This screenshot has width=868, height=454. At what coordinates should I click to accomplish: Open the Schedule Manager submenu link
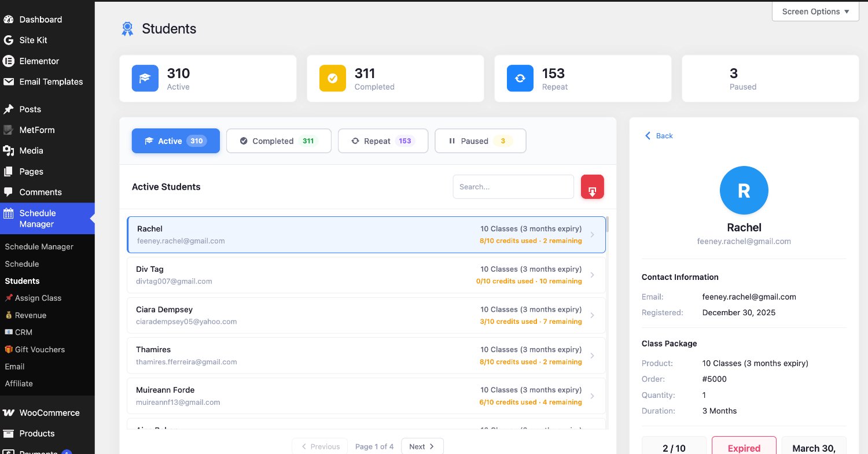(x=39, y=247)
